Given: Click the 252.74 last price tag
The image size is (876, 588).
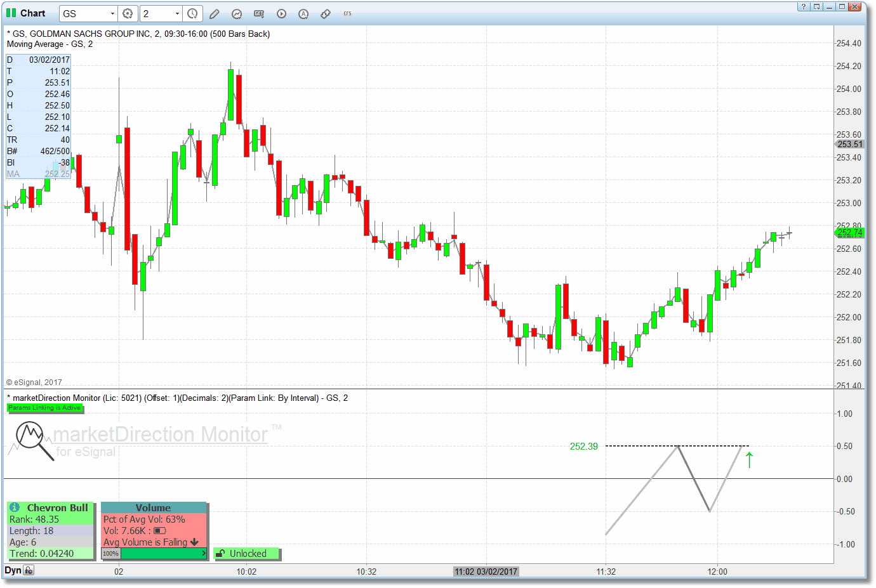Looking at the screenshot, I should (849, 233).
